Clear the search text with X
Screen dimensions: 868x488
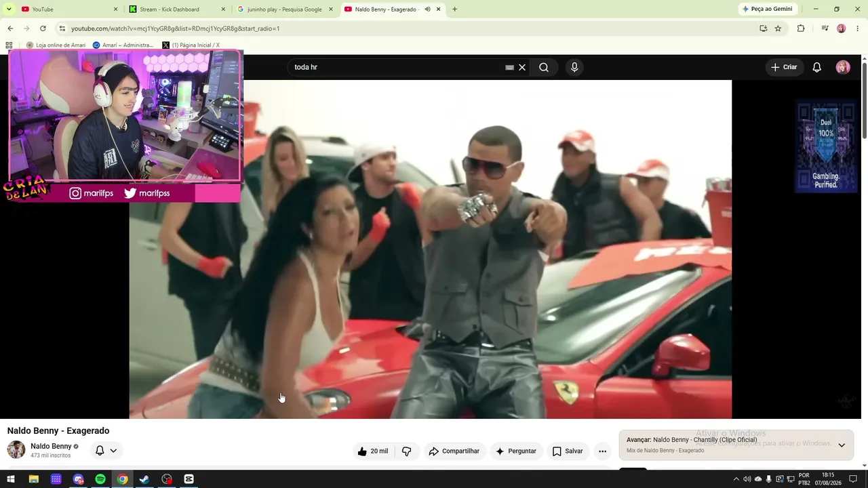tap(522, 67)
